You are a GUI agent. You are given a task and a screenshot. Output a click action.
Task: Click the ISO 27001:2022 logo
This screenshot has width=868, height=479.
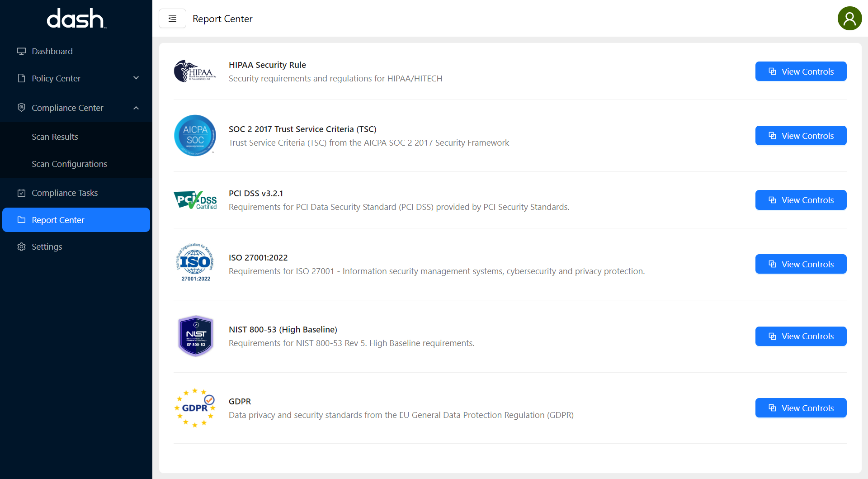(195, 263)
